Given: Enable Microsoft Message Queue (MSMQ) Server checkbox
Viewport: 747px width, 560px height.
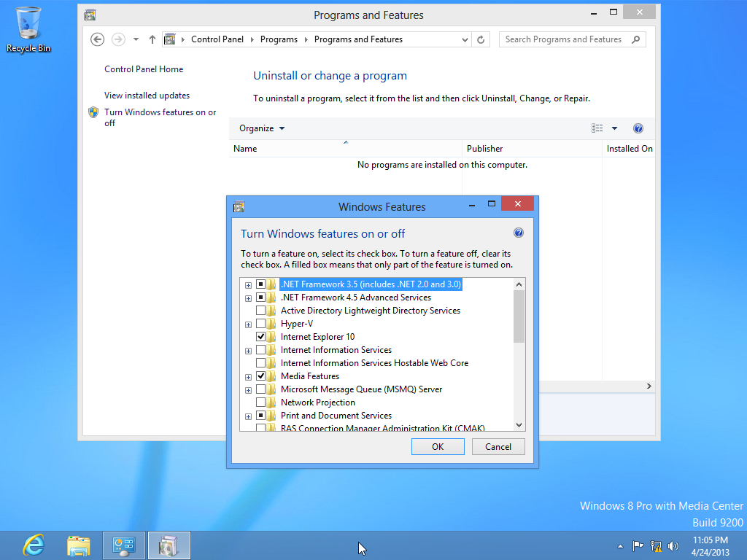Looking at the screenshot, I should coord(260,389).
